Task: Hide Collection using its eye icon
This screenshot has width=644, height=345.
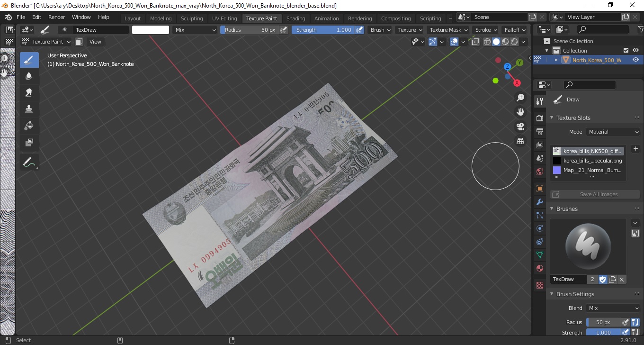Action: click(635, 50)
